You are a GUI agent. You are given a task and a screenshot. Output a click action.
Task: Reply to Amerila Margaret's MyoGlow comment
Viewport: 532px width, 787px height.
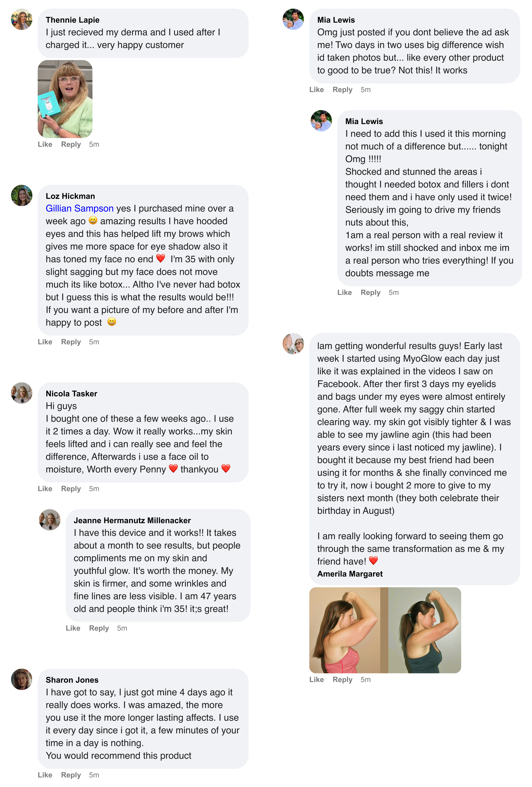click(342, 679)
